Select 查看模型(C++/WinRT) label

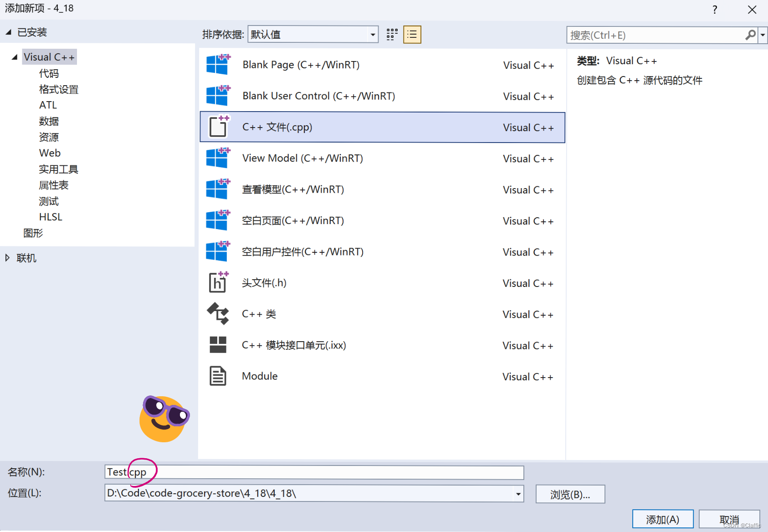293,189
